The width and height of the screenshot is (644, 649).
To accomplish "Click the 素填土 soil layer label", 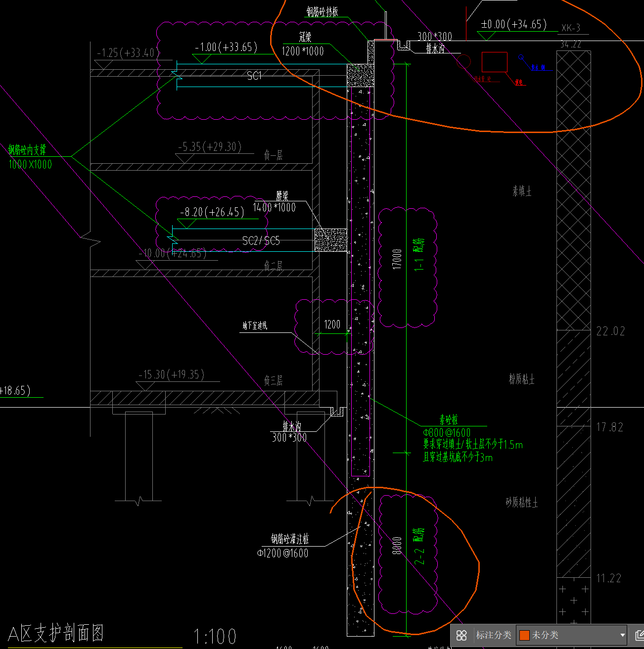I will pos(522,191).
